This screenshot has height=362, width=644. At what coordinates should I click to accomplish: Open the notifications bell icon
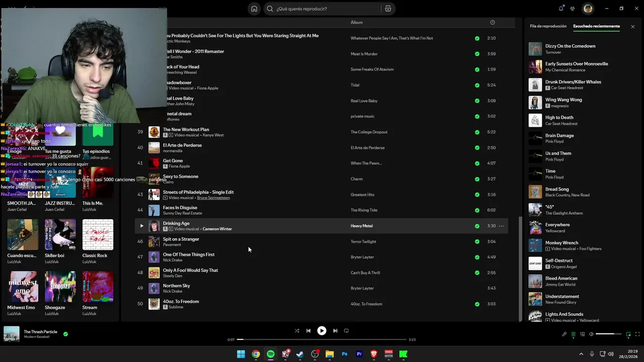(561, 9)
